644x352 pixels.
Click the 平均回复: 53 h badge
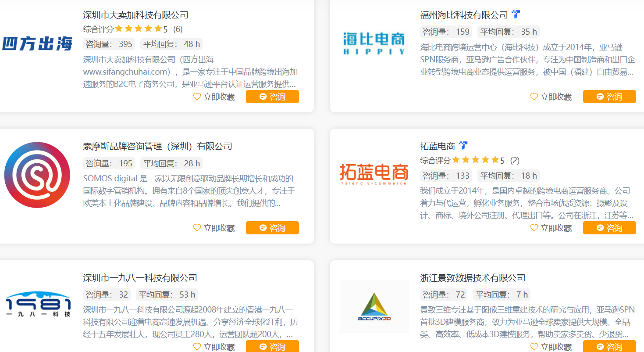coord(167,295)
